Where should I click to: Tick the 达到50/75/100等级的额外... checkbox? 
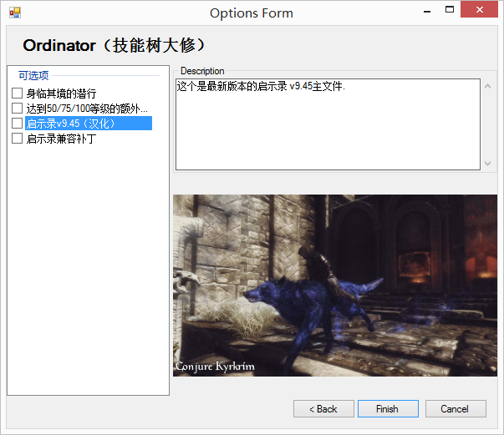pos(17,109)
